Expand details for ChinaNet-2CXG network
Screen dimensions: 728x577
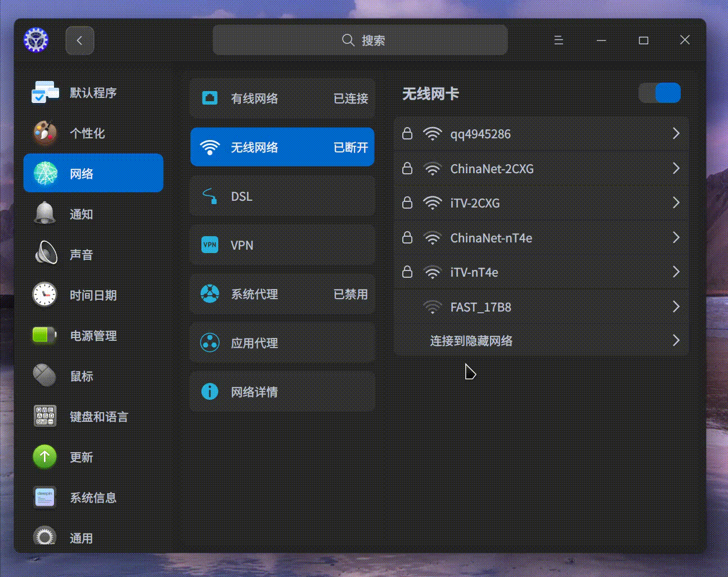coord(541,168)
